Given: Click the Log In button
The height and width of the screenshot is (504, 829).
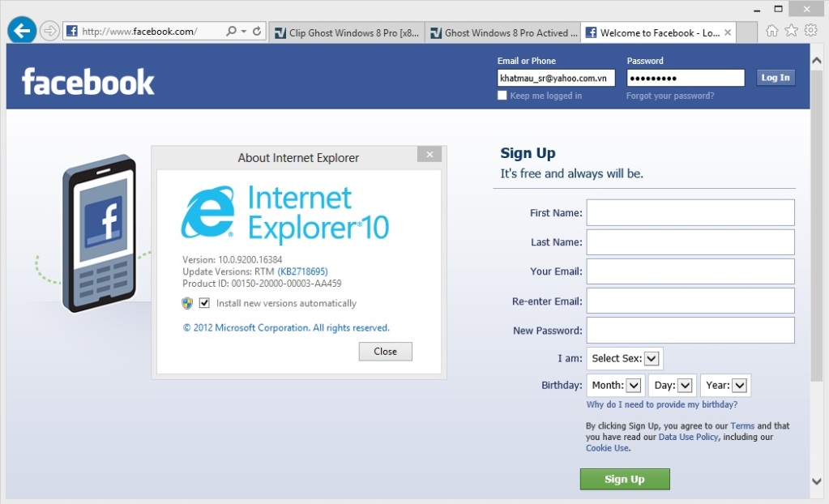Looking at the screenshot, I should pyautogui.click(x=775, y=78).
